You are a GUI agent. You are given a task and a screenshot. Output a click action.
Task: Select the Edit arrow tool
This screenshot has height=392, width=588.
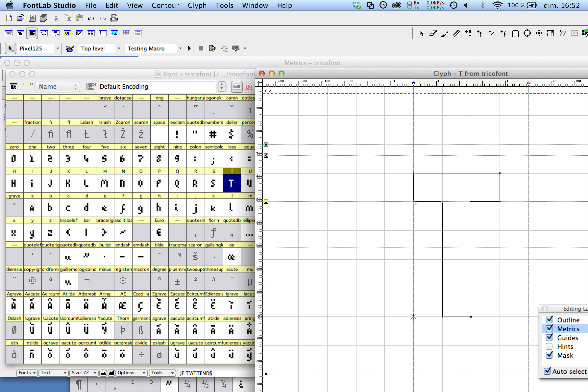[421, 33]
